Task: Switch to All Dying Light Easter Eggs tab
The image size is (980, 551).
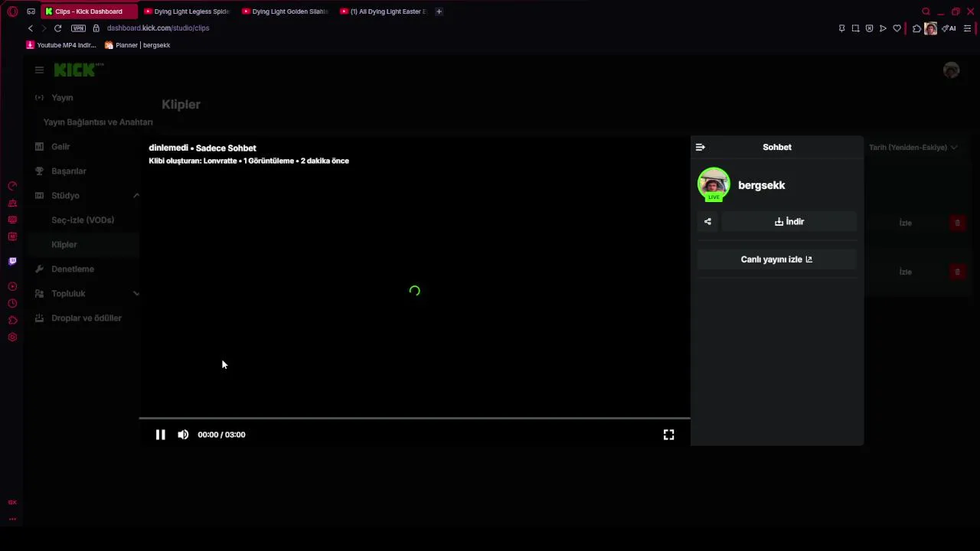Action: click(x=384, y=11)
